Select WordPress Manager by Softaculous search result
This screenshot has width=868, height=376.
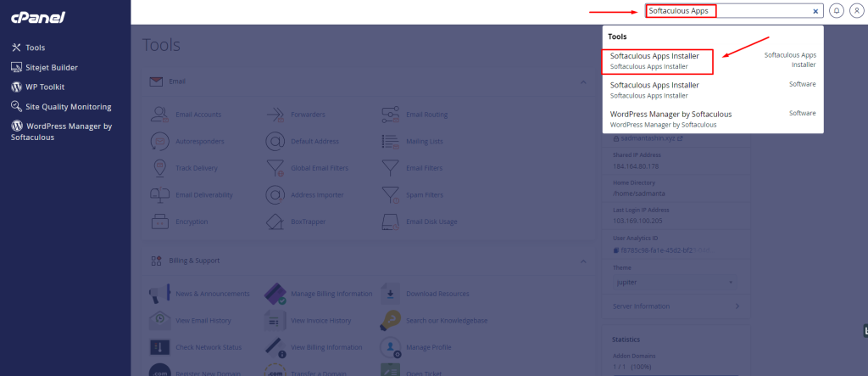[x=713, y=119]
